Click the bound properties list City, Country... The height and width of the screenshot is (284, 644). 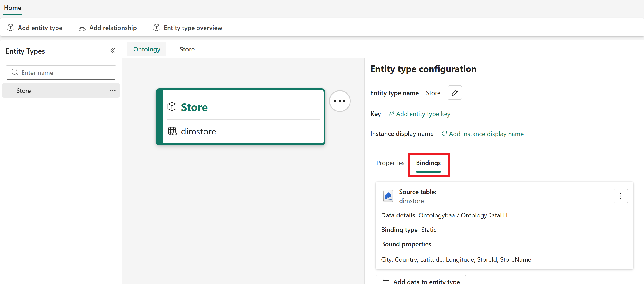(x=456, y=259)
